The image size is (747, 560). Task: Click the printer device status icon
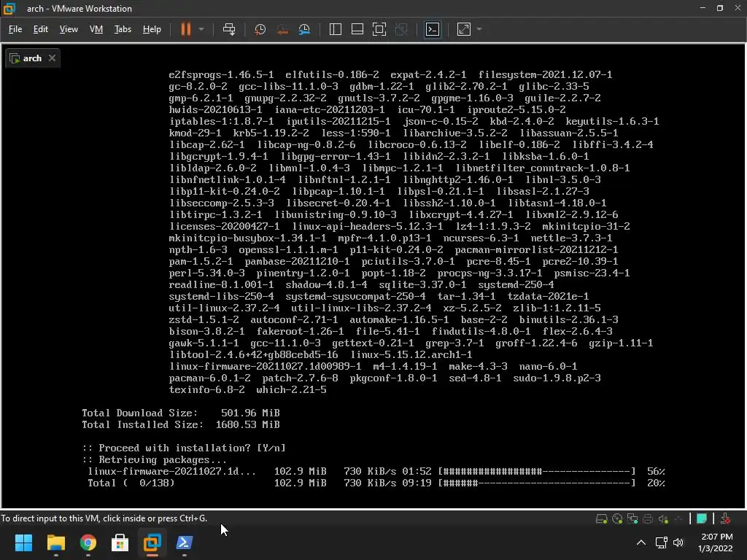648,518
